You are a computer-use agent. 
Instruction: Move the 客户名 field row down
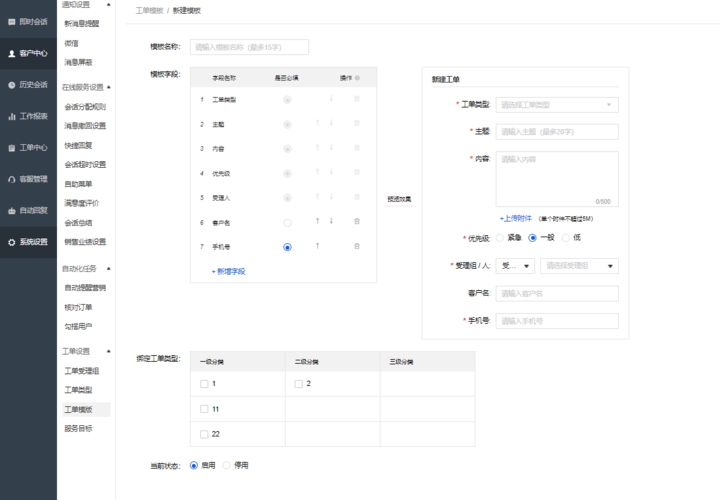331,221
